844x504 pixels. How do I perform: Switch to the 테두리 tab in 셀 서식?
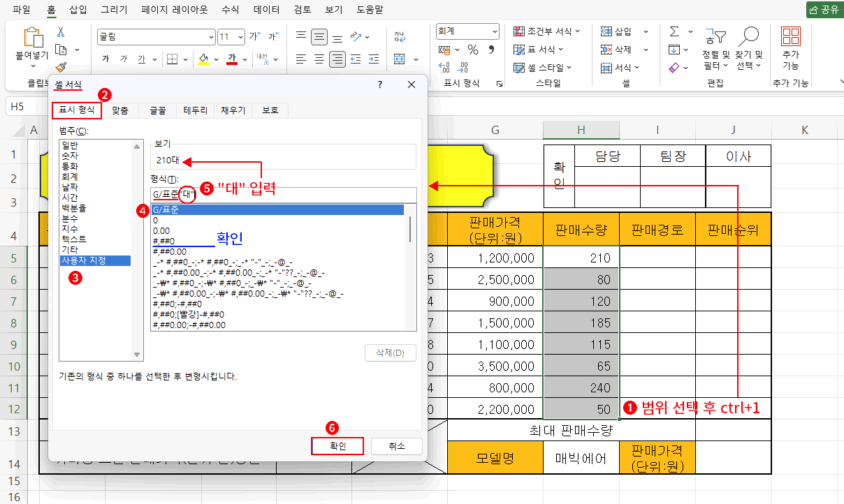pyautogui.click(x=194, y=110)
